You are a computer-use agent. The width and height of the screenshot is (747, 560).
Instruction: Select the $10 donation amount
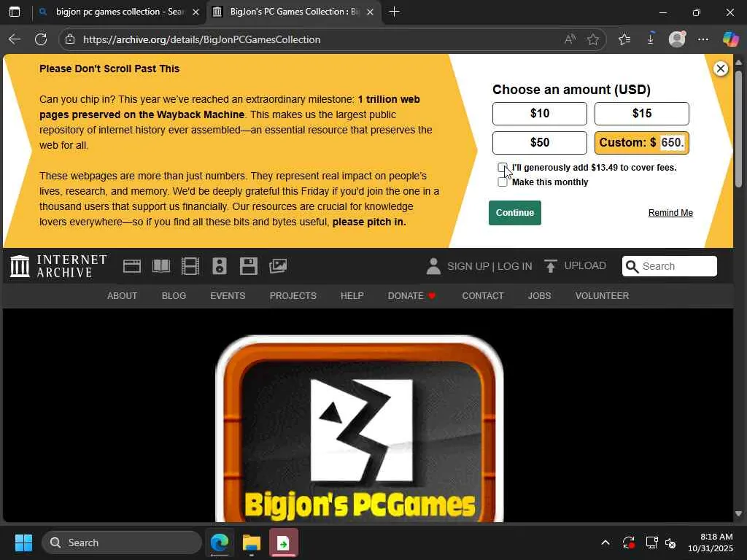click(x=539, y=113)
